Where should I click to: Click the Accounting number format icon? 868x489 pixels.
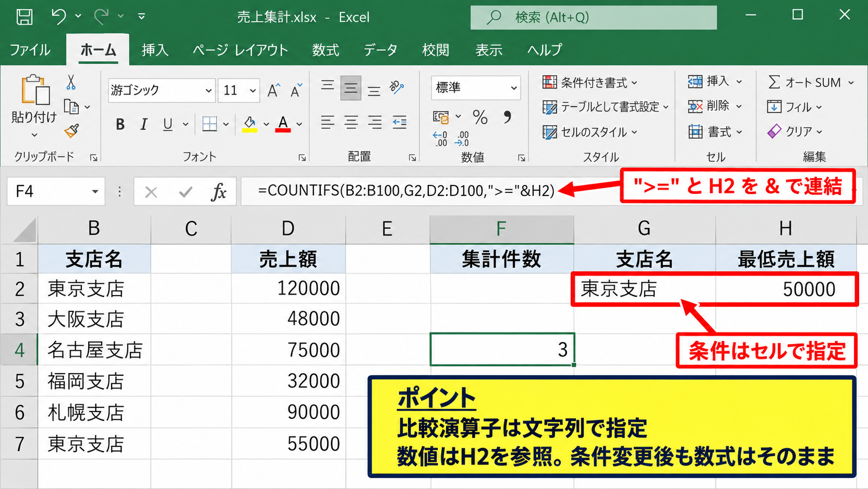point(441,117)
